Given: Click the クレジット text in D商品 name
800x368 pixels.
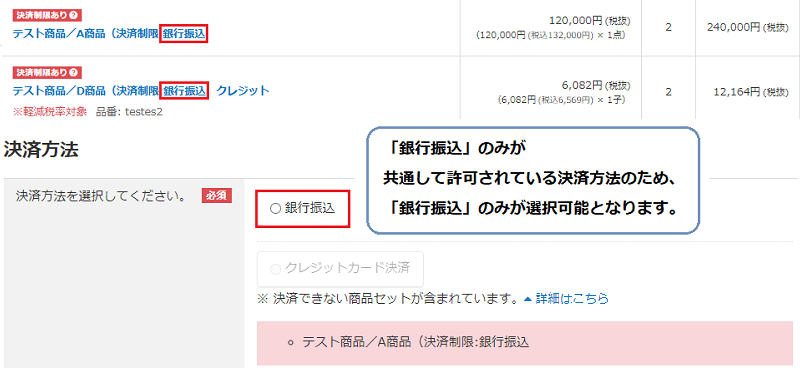Looking at the screenshot, I should 243,91.
